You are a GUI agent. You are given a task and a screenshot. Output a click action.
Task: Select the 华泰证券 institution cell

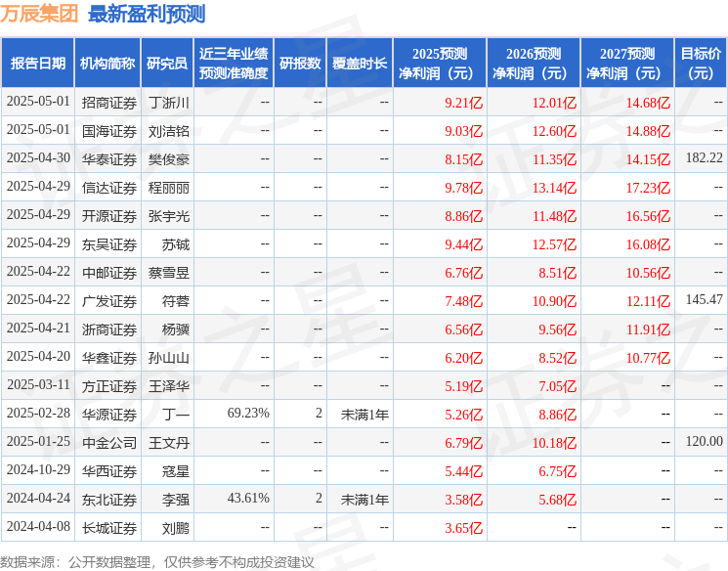pyautogui.click(x=109, y=159)
